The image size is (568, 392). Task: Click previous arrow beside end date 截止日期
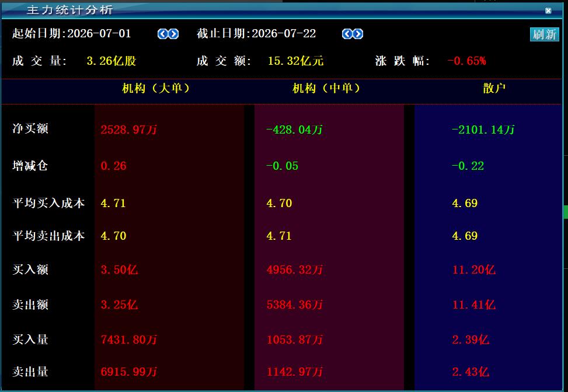pos(347,34)
